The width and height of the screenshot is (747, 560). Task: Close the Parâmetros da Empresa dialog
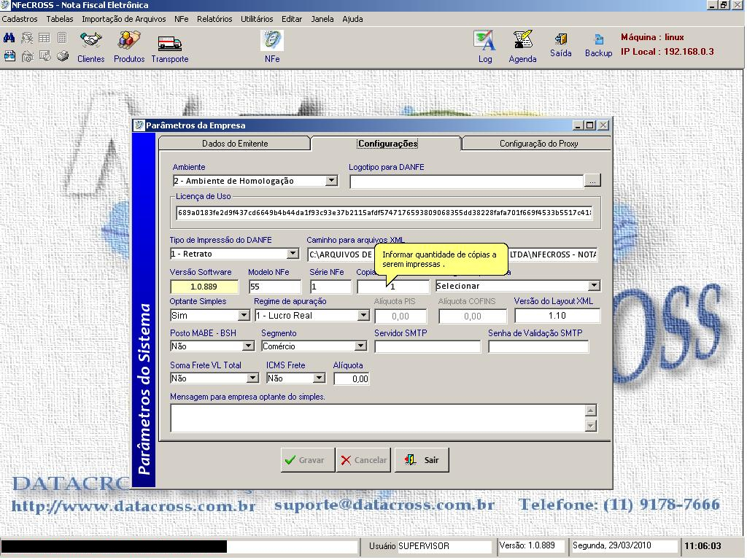[603, 125]
